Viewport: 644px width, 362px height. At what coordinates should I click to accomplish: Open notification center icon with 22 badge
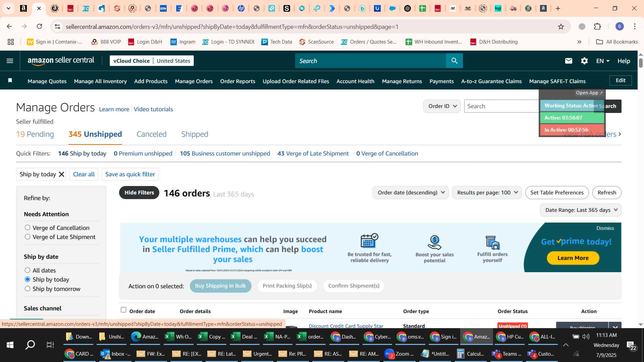point(632,346)
